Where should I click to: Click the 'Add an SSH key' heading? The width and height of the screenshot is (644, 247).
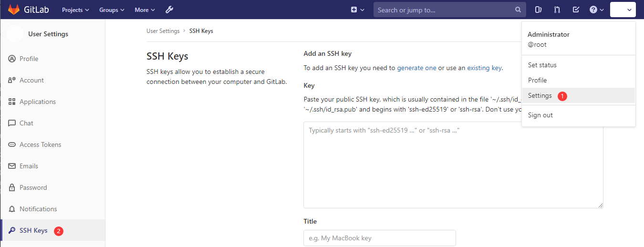pos(327,53)
